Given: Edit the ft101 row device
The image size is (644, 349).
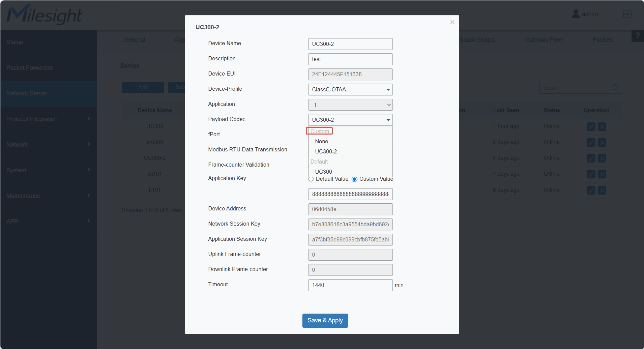Looking at the screenshot, I should pos(591,190).
